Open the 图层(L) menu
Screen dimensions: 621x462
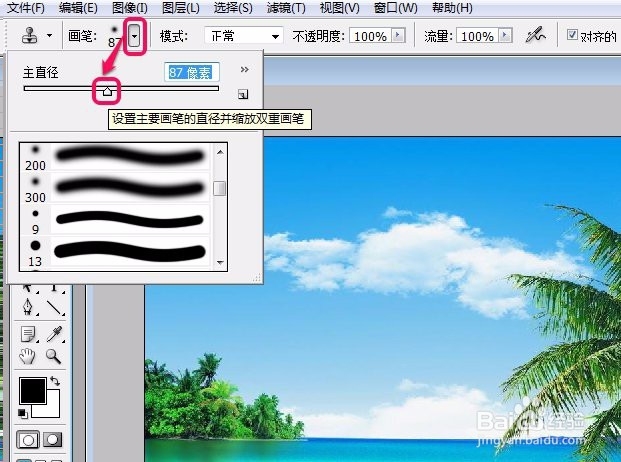click(x=181, y=7)
